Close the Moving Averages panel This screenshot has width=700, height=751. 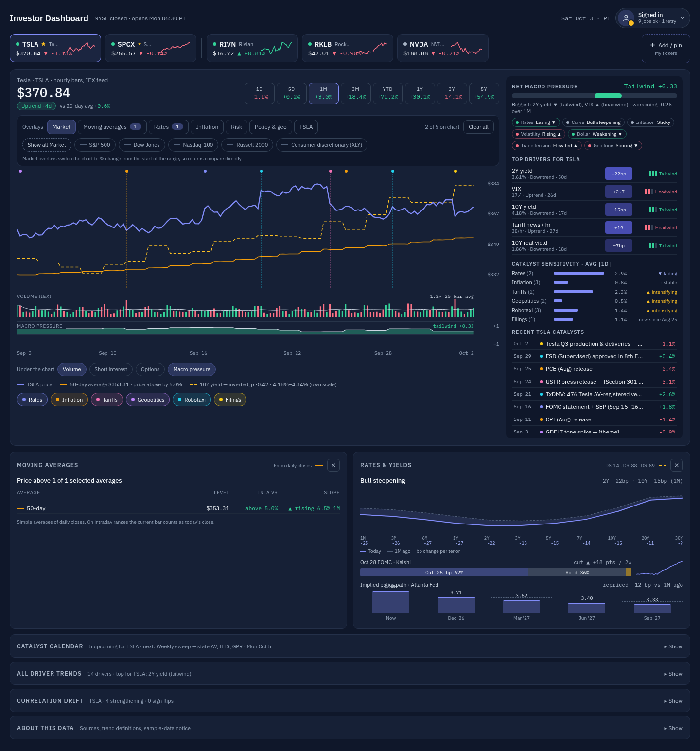click(x=333, y=465)
